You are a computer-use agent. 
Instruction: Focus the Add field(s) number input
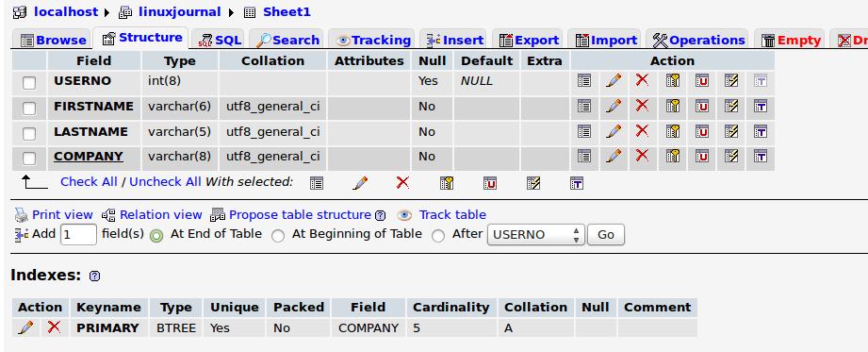(78, 234)
